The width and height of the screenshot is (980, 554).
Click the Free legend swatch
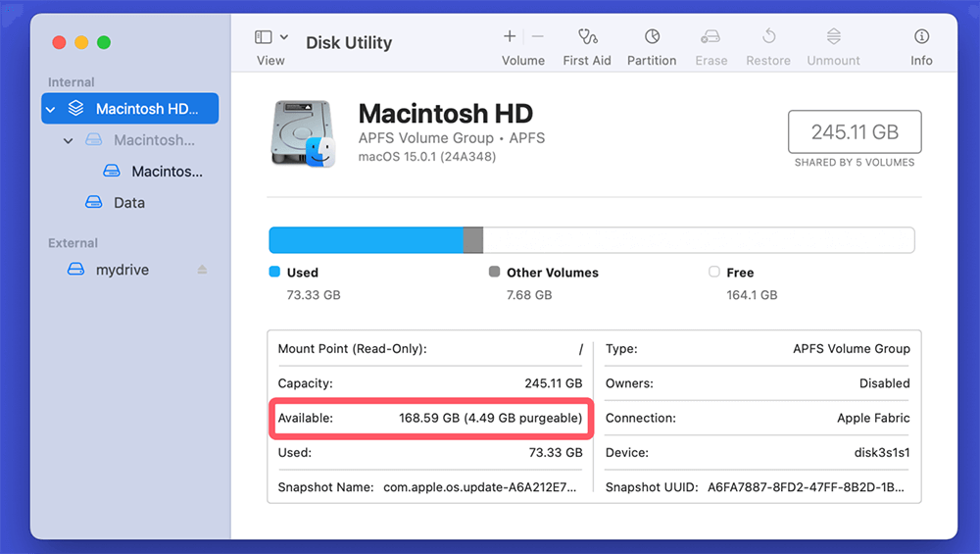pos(714,272)
